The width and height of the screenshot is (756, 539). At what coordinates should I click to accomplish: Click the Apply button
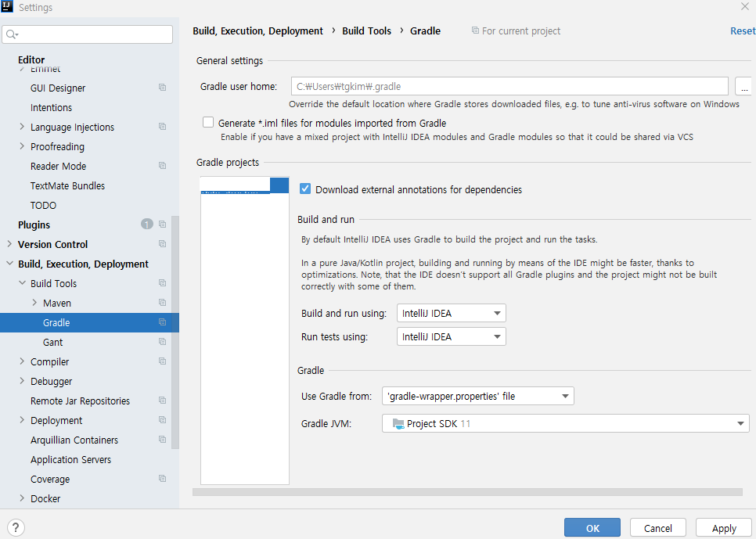click(x=724, y=528)
